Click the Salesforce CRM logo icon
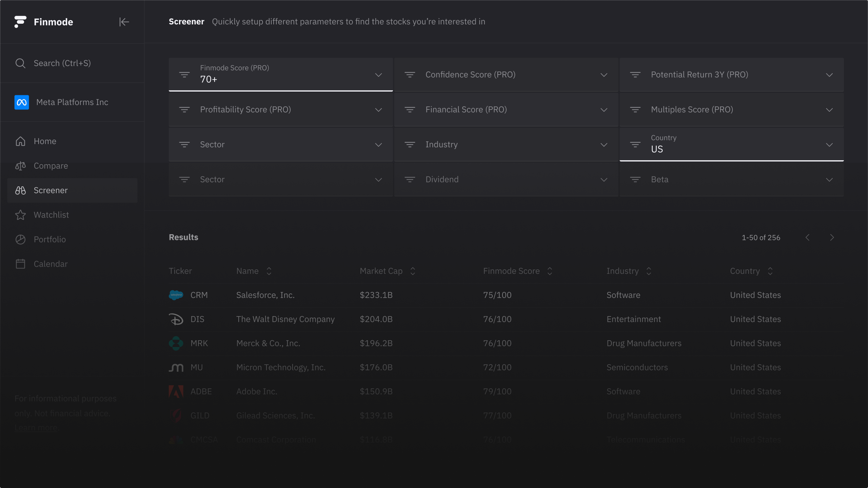This screenshot has width=868, height=488. tap(176, 295)
